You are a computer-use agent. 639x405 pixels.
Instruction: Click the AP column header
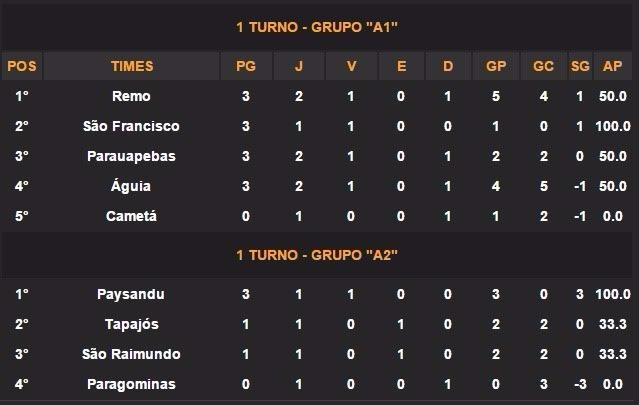(x=610, y=67)
